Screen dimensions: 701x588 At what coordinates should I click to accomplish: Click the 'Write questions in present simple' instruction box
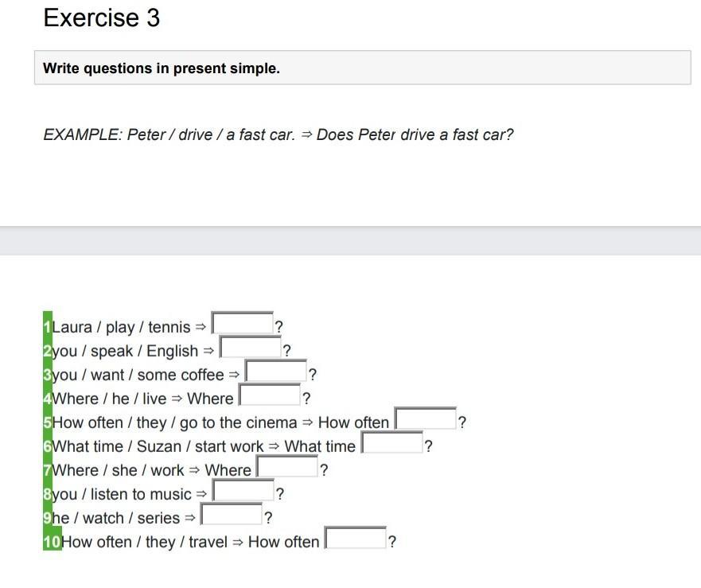[x=363, y=68]
